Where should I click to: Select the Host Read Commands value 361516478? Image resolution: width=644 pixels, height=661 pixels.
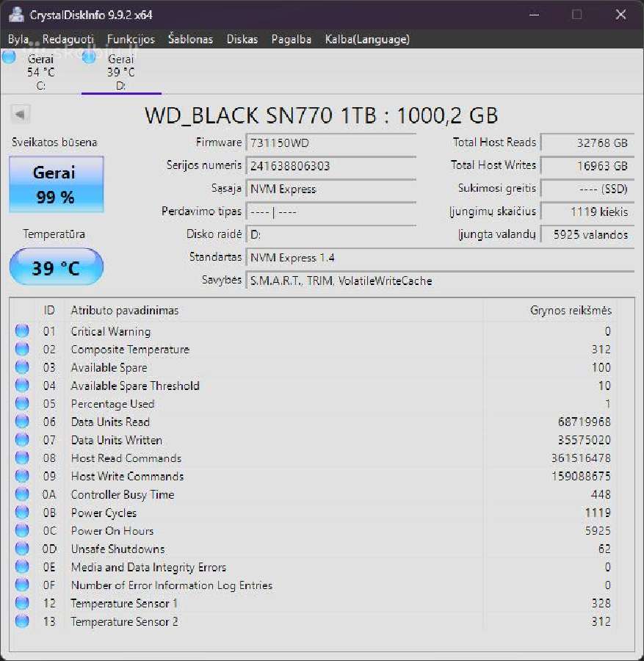pos(581,458)
